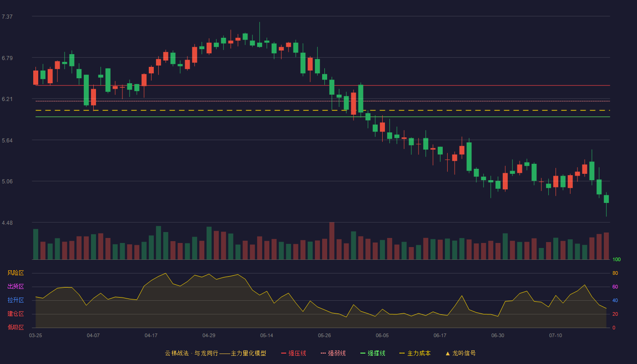
Task: Select the 低吸区 zone label
Action: pos(15,328)
